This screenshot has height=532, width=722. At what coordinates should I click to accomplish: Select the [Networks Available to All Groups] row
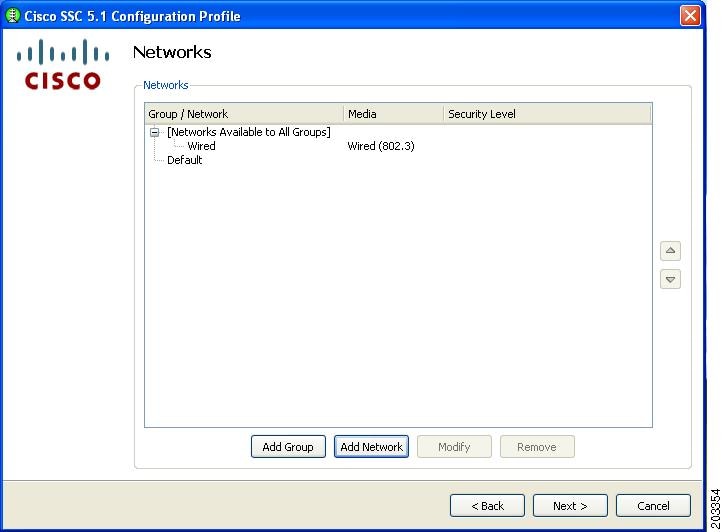coord(249,132)
